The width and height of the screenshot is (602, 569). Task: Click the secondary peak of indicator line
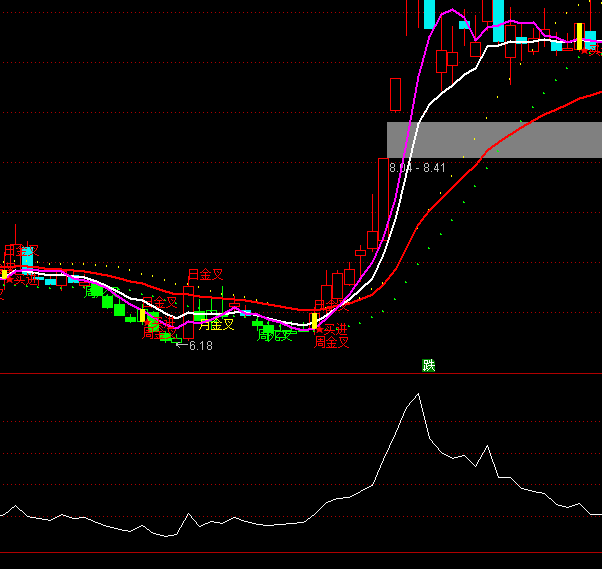pyautogui.click(x=487, y=446)
